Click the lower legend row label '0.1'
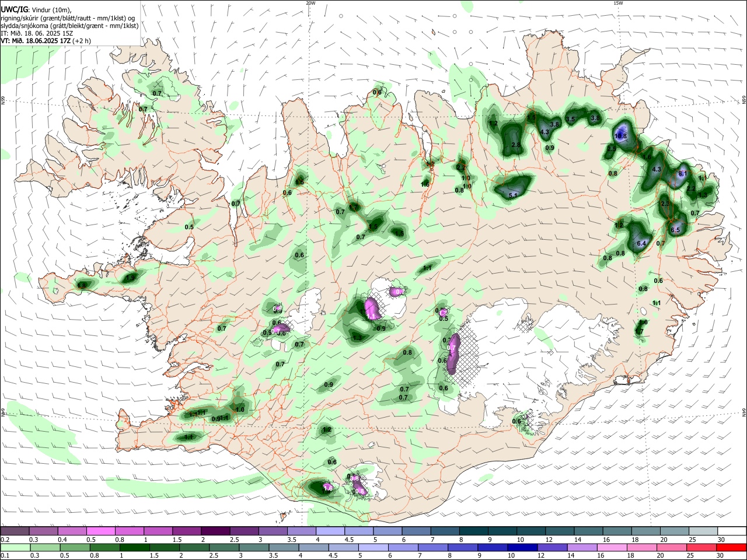This screenshot has height=560, width=747. pos(5,555)
